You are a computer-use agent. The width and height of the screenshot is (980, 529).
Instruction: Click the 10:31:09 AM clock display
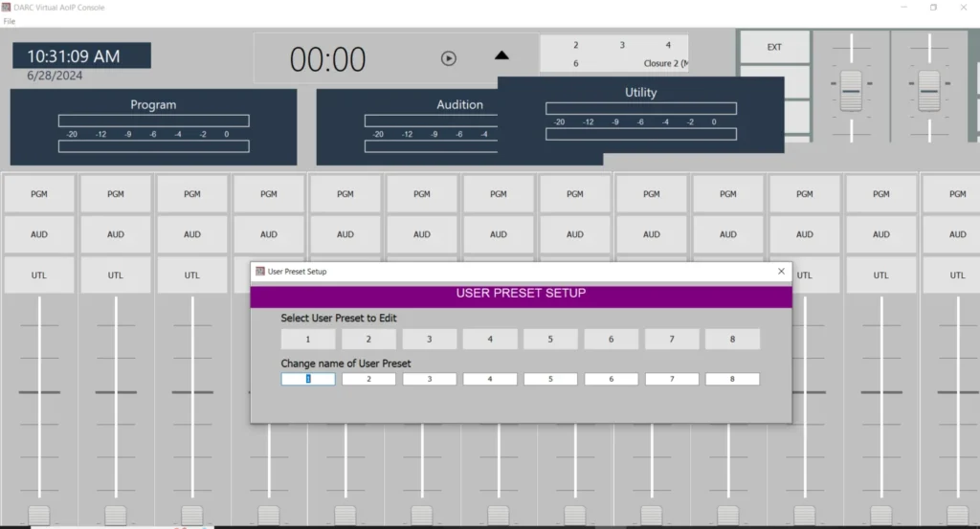coord(82,55)
